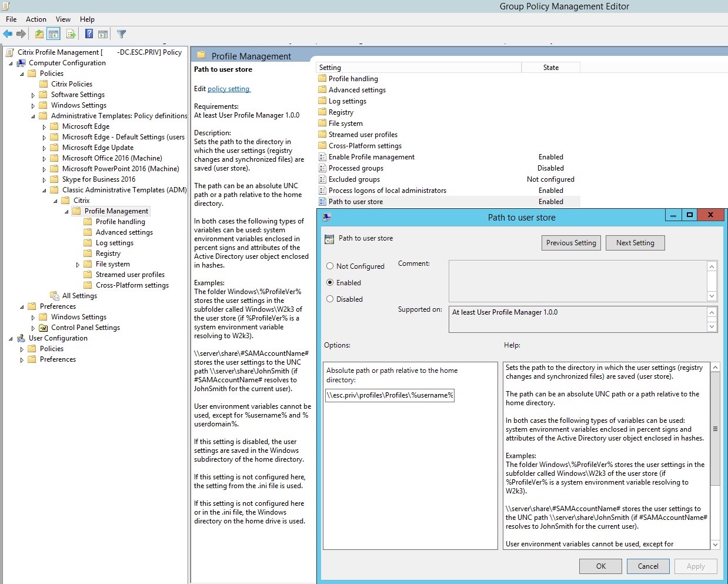
Task: Select Log settings in the tree
Action: coord(115,243)
